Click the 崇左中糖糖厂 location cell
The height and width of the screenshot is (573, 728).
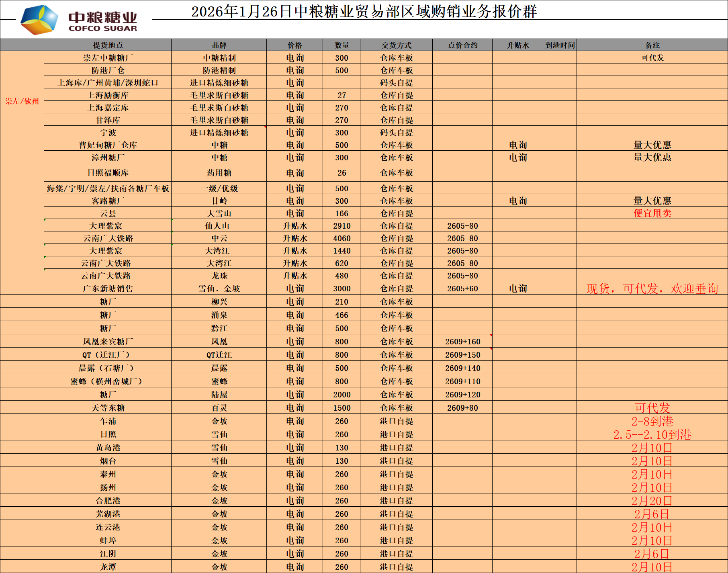click(x=108, y=58)
